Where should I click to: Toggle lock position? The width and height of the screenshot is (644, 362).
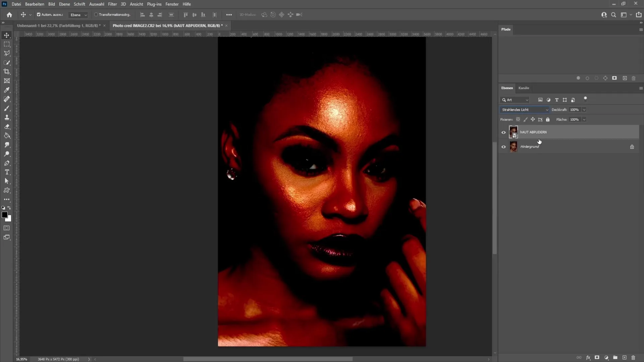click(533, 119)
